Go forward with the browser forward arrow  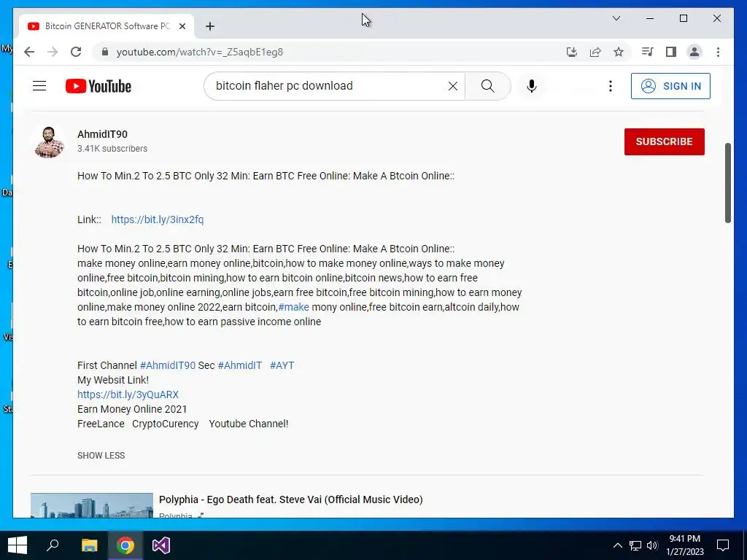53,52
